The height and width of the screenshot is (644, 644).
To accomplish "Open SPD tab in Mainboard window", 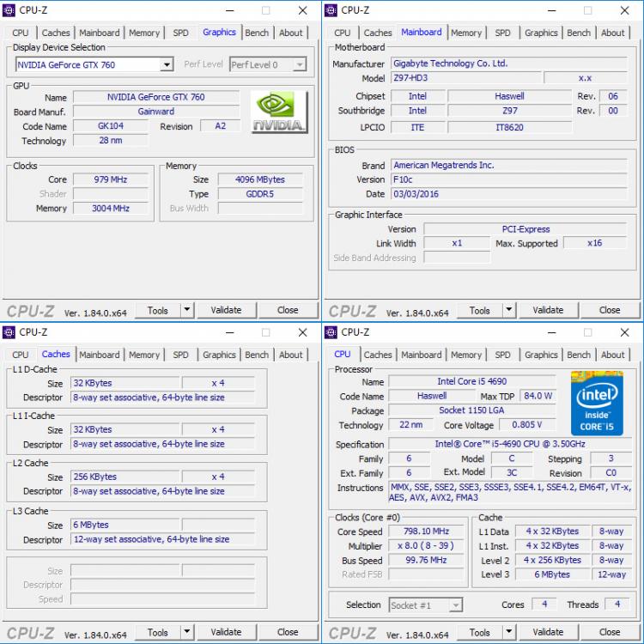I will [502, 33].
